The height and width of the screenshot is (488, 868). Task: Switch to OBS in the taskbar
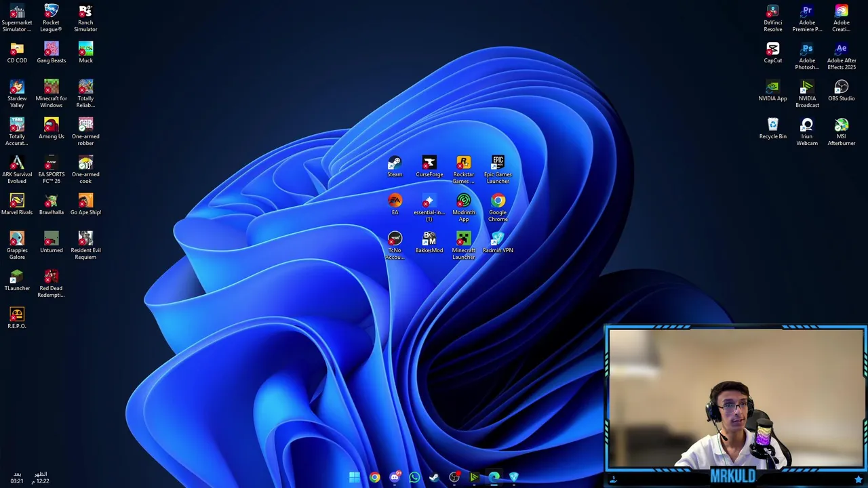pyautogui.click(x=454, y=477)
